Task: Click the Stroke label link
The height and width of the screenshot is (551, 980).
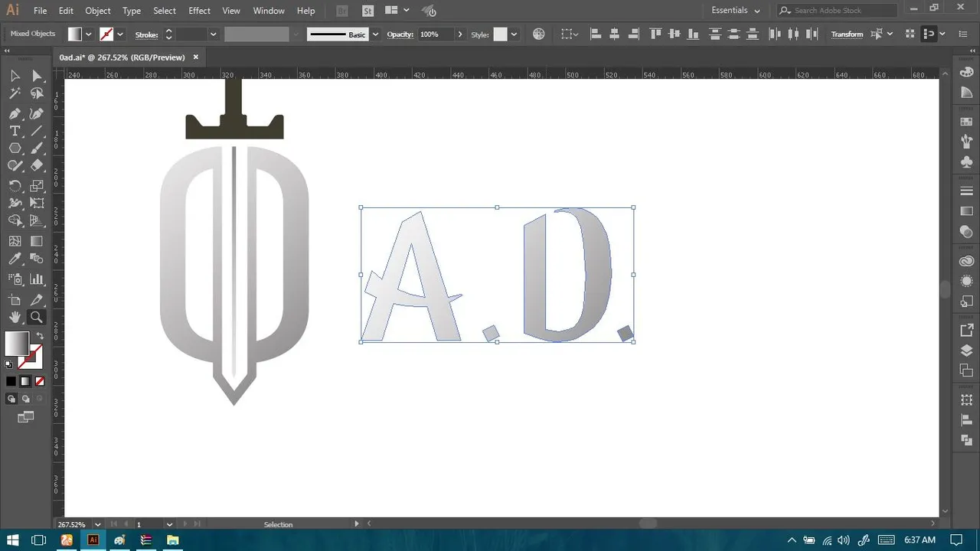Action: point(146,34)
